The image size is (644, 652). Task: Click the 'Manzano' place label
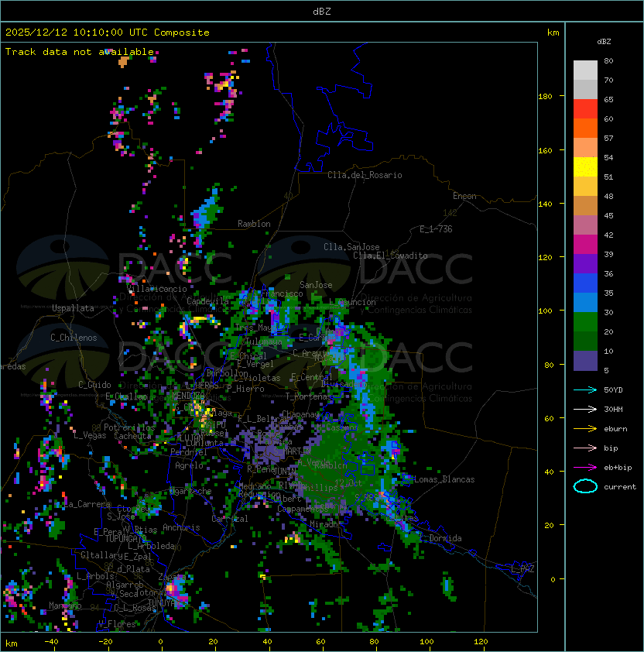65,606
